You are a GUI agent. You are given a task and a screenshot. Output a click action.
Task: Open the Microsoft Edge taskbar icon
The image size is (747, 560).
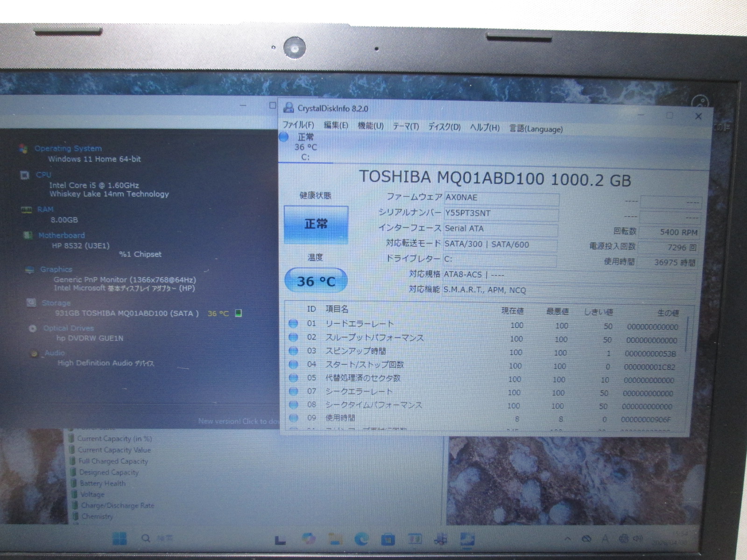pos(361,539)
